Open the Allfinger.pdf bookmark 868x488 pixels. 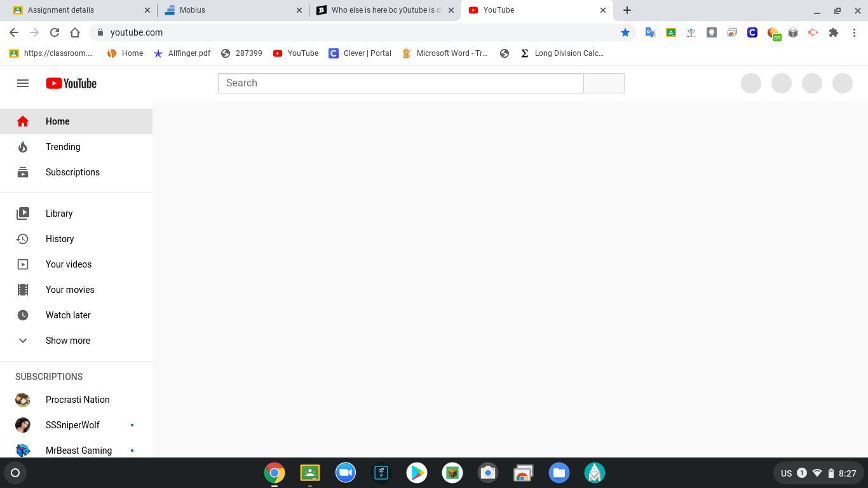[x=183, y=53]
